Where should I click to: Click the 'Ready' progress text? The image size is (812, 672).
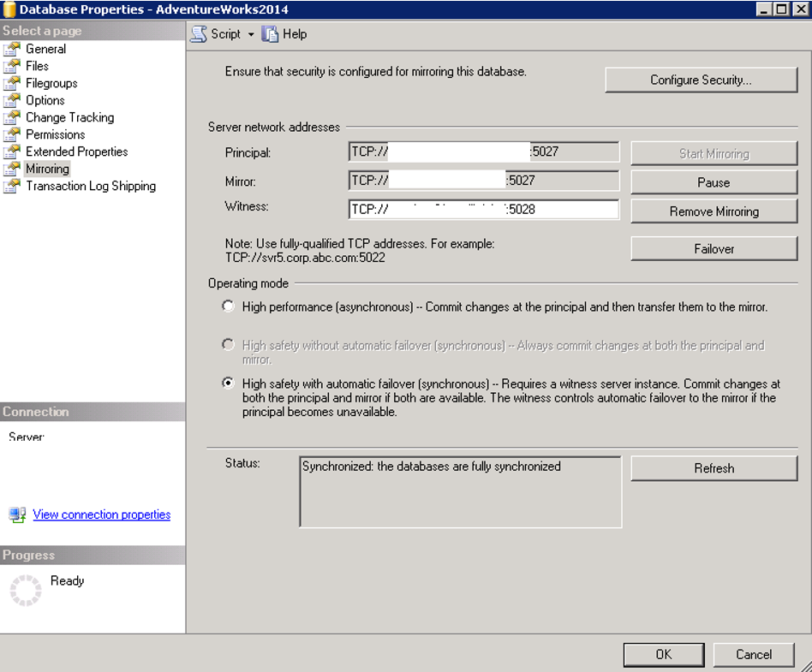(x=68, y=581)
